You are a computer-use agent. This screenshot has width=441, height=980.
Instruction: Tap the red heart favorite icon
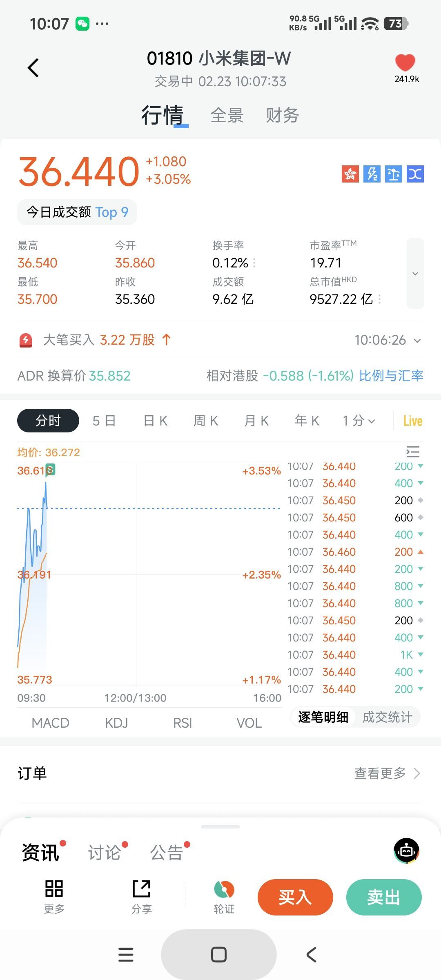pyautogui.click(x=405, y=63)
